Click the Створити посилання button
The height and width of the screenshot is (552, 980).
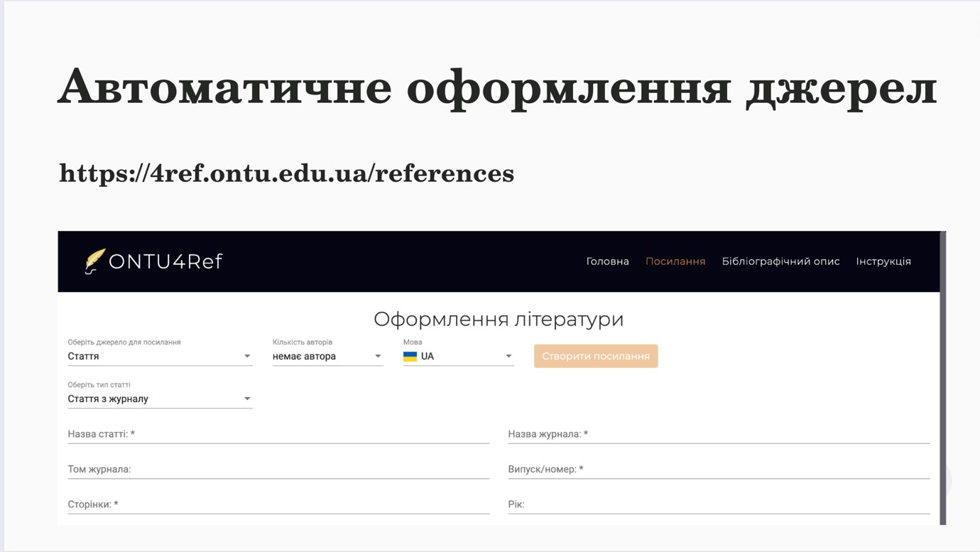(x=596, y=356)
